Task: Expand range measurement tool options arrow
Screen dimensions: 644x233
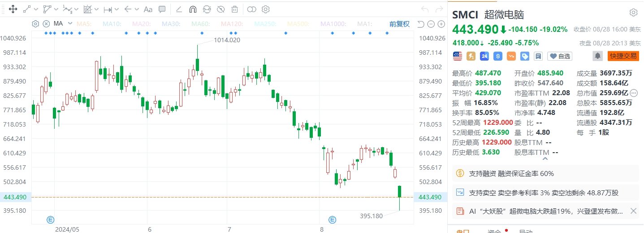Action: click(117, 9)
